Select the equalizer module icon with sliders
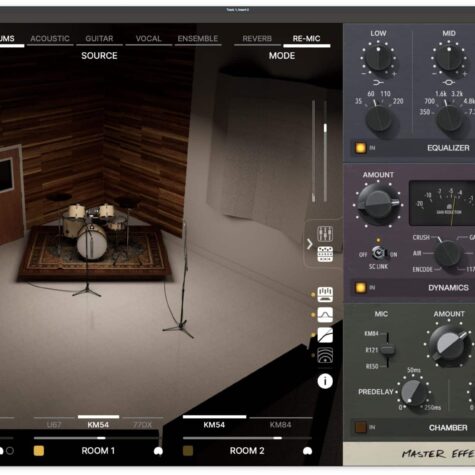 point(325,294)
